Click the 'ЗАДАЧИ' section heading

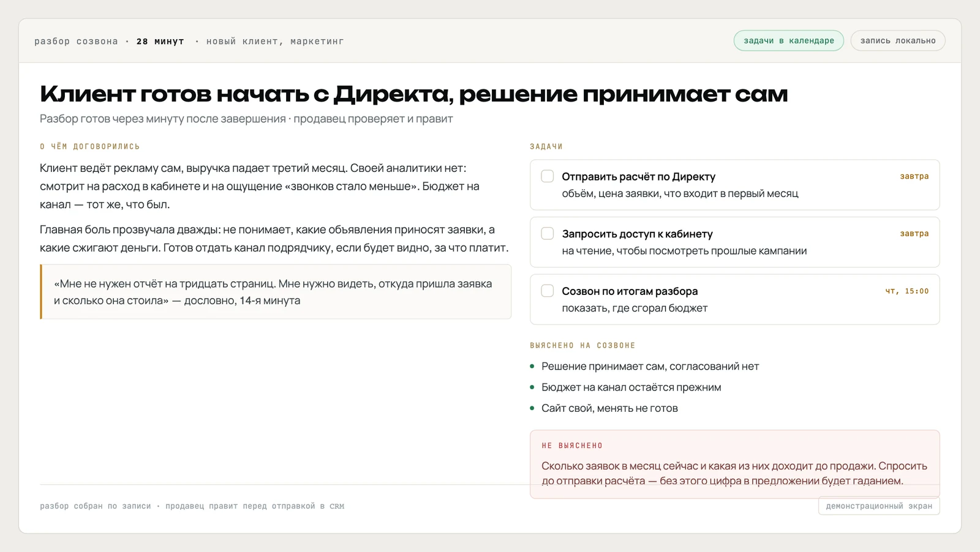click(x=546, y=147)
